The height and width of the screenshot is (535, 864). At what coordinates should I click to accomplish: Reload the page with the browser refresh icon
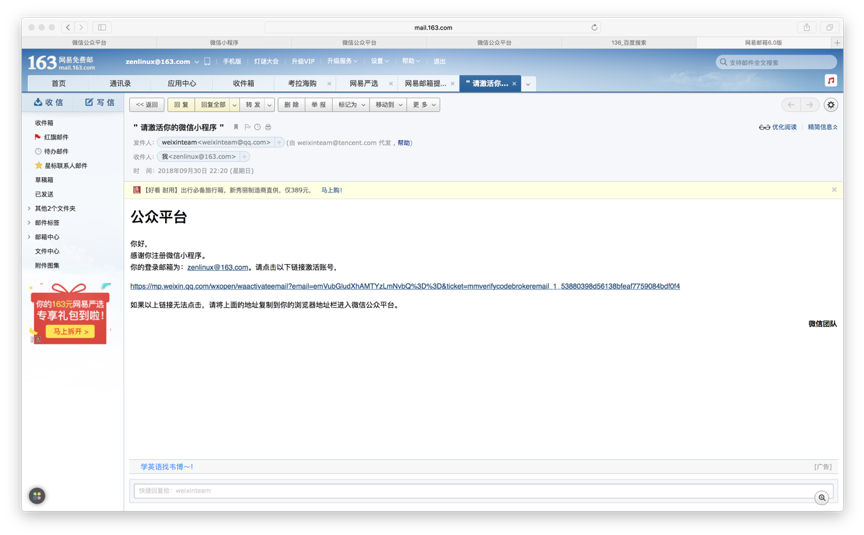coord(594,27)
